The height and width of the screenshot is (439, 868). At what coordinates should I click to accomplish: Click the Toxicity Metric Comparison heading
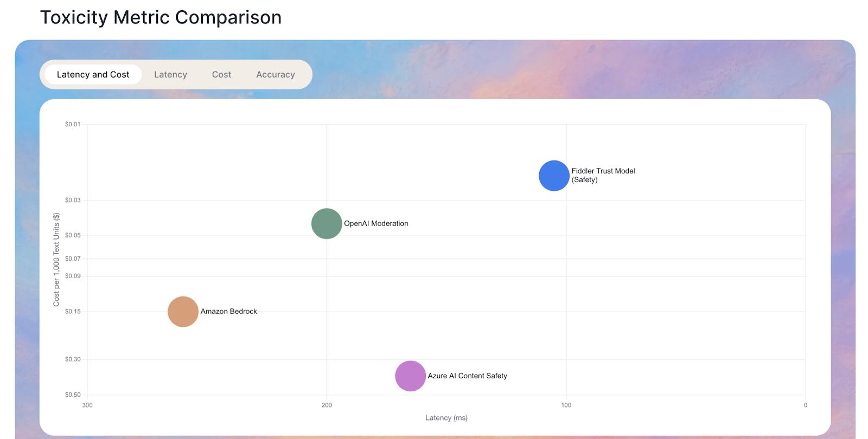[x=161, y=17]
